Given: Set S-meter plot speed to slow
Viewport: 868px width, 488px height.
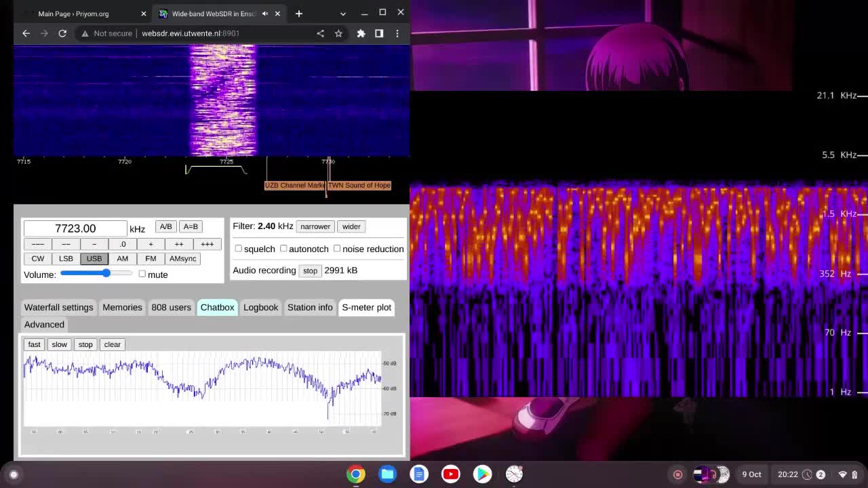Looking at the screenshot, I should pos(59,344).
